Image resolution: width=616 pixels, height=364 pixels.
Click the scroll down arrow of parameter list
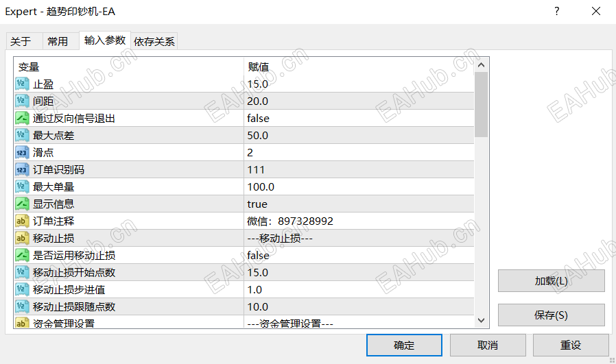coord(482,320)
